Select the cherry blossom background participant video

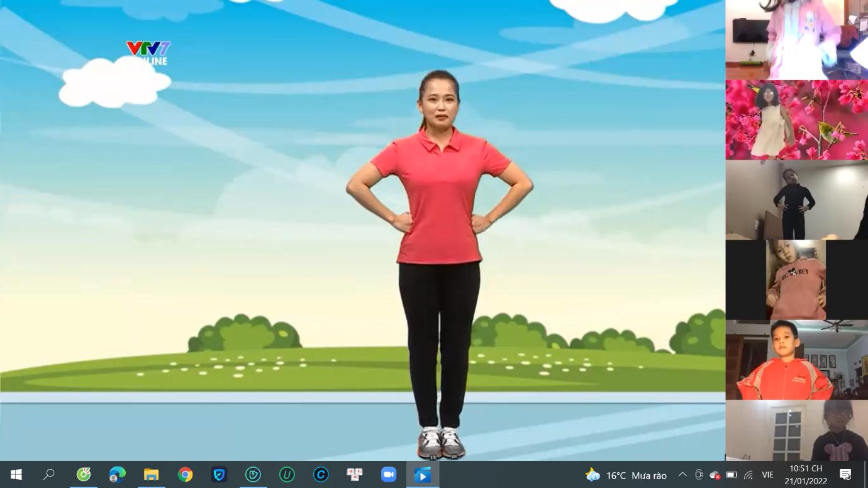[x=796, y=120]
